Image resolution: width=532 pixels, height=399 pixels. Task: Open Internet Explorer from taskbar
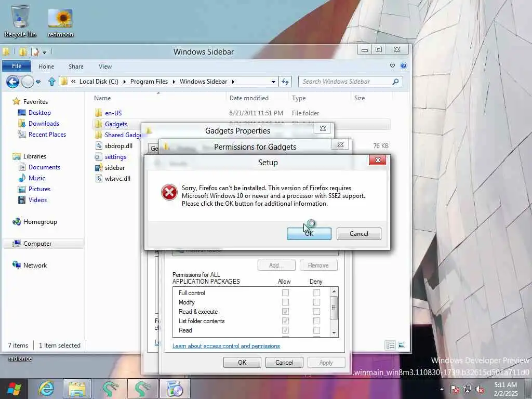pyautogui.click(x=46, y=389)
